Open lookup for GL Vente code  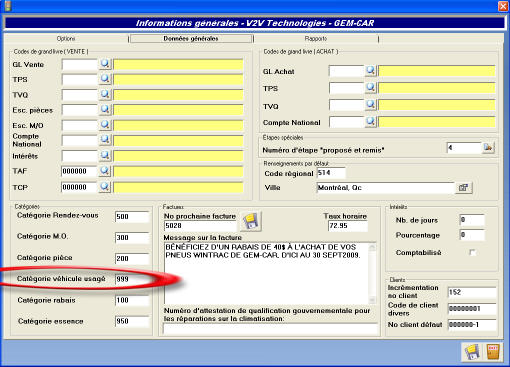point(105,63)
